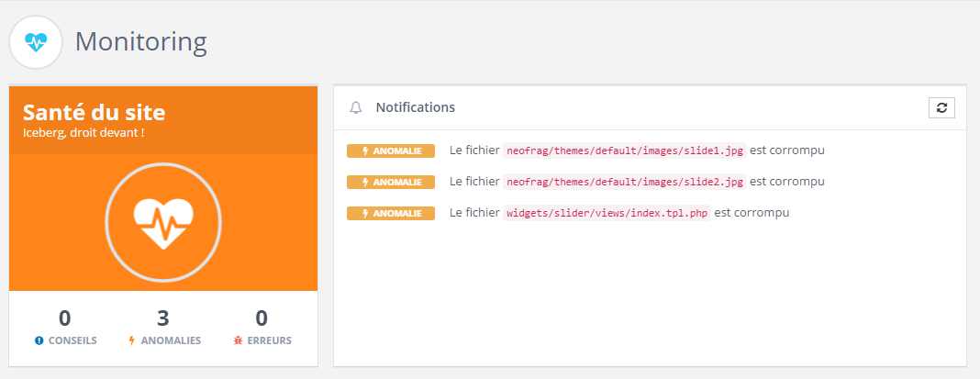Click the Notifications panel title

pyautogui.click(x=415, y=107)
